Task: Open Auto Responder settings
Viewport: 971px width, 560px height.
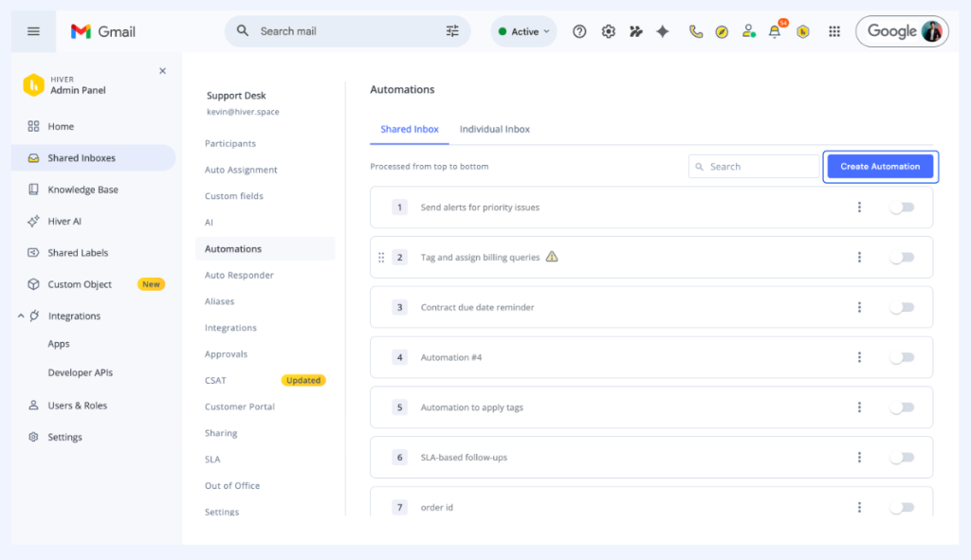Action: point(239,276)
